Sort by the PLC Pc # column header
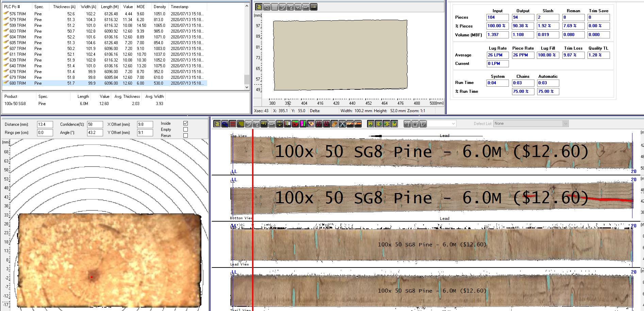Image resolution: width=644 pixels, height=311 pixels. click(x=17, y=7)
